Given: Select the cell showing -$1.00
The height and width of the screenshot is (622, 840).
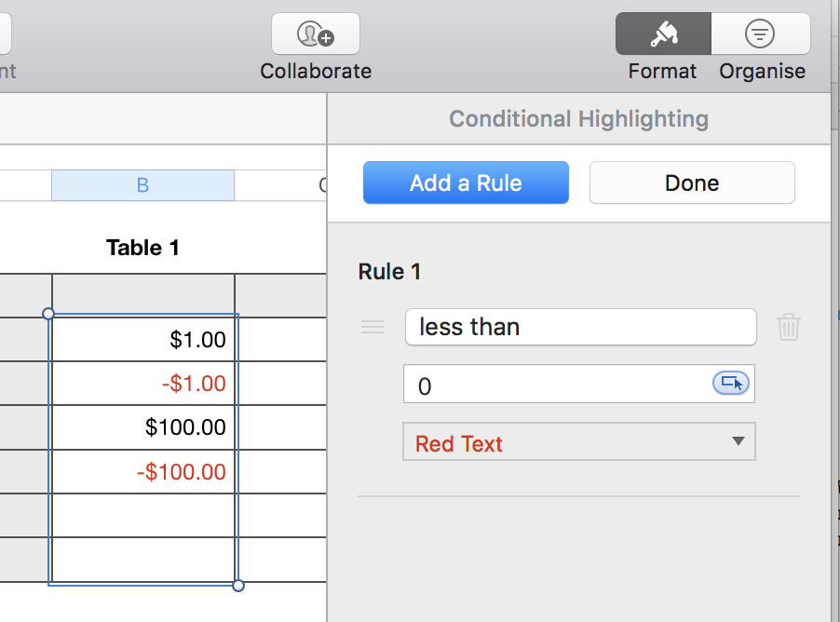Looking at the screenshot, I should tap(143, 384).
